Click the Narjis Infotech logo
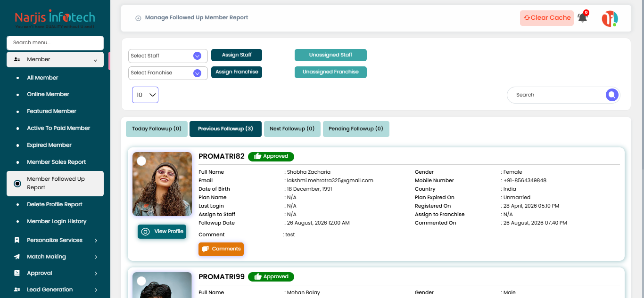The height and width of the screenshot is (298, 644). pyautogui.click(x=55, y=19)
